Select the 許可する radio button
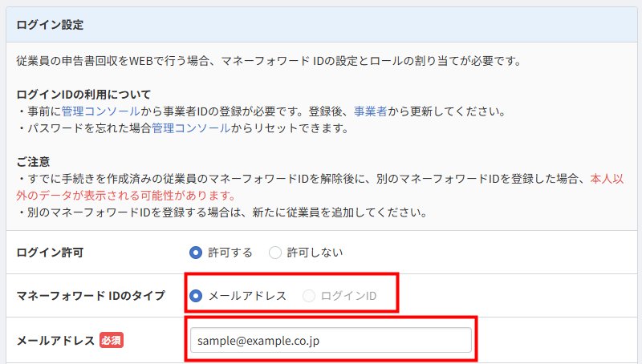The width and height of the screenshot is (642, 364). pyautogui.click(x=196, y=253)
